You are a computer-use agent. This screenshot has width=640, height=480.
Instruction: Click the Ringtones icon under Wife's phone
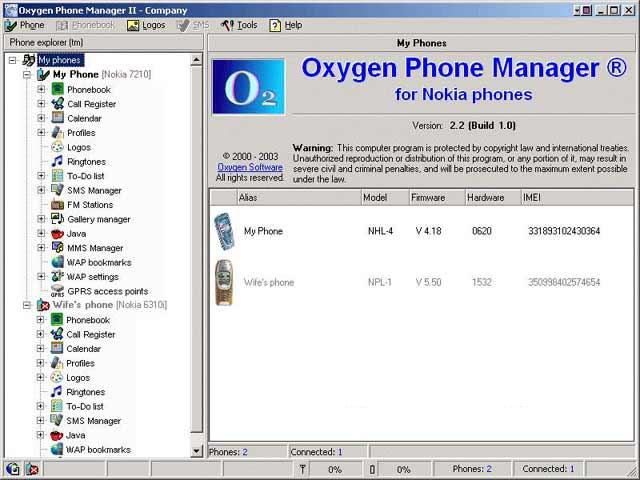point(57,392)
